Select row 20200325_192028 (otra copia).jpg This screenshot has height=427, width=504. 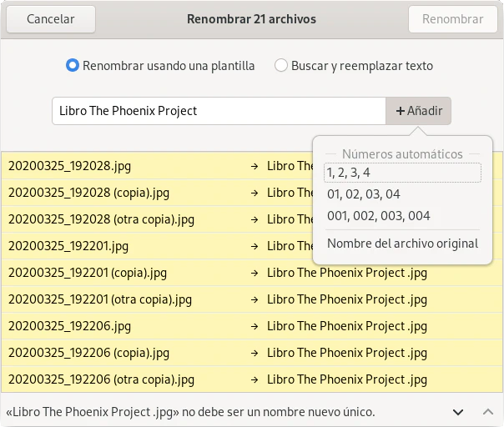pyautogui.click(x=125, y=219)
